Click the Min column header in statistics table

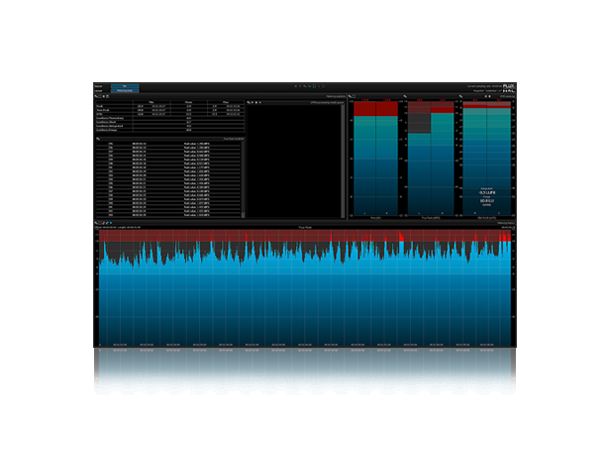pyautogui.click(x=151, y=102)
